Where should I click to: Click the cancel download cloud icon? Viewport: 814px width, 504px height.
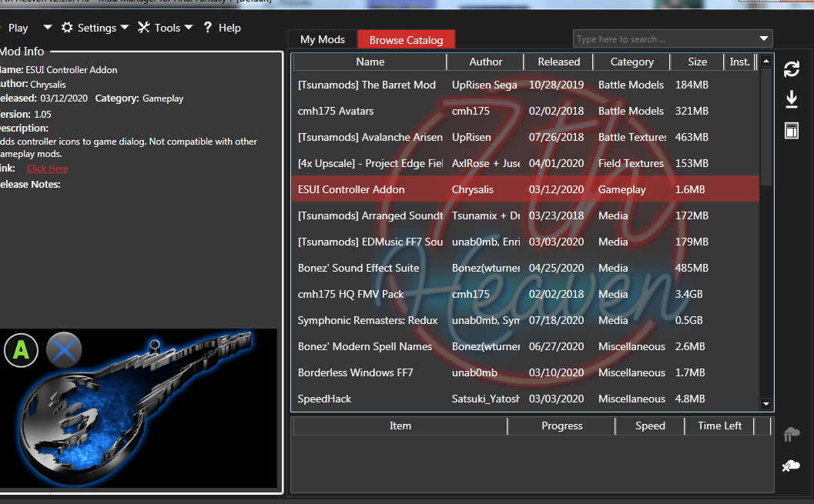(x=791, y=466)
